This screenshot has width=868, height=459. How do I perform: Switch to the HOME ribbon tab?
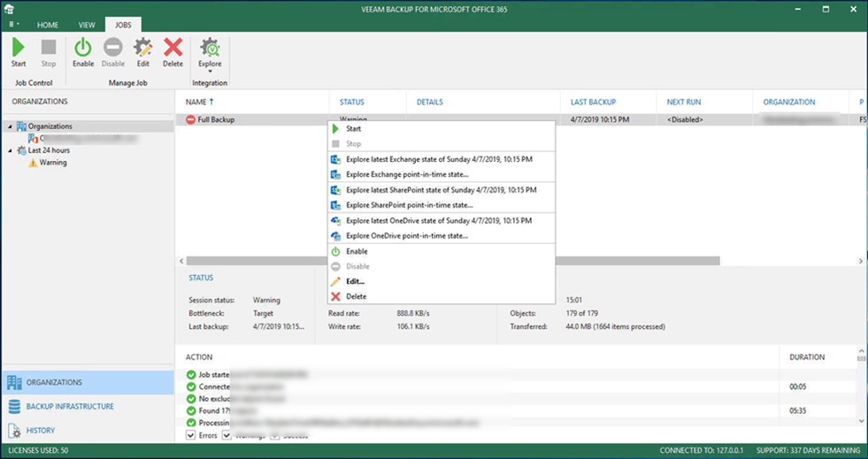tap(48, 25)
